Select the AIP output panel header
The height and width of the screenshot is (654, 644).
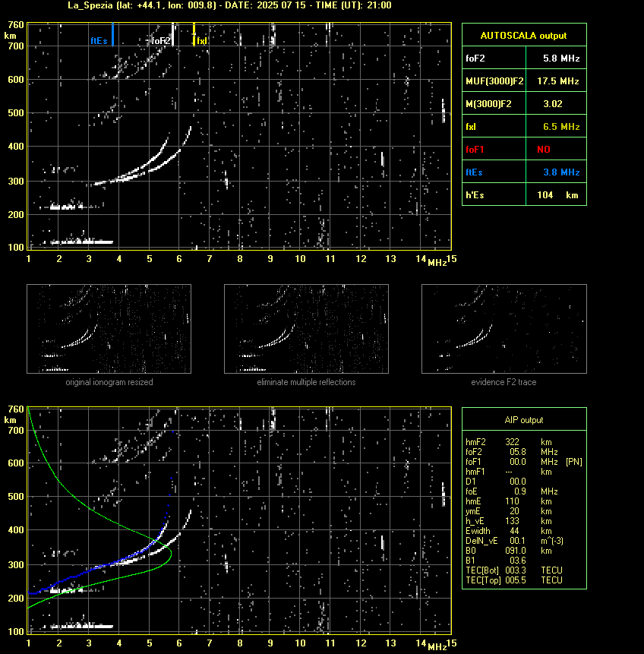pos(524,420)
